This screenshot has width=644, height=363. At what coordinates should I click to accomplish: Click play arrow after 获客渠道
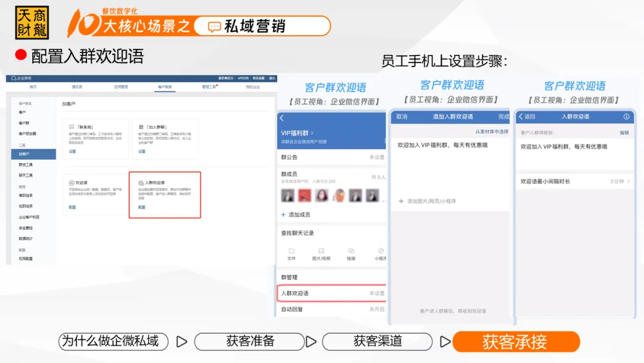pyautogui.click(x=445, y=342)
